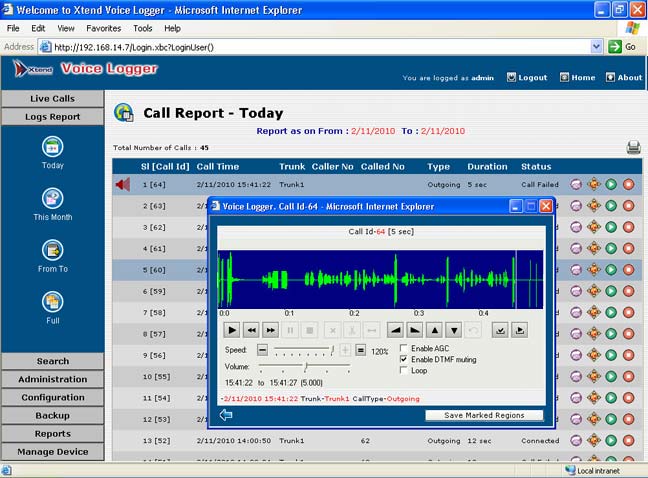This screenshot has width=648, height=478.
Task: Click the Call Time column header
Action: click(x=218, y=166)
